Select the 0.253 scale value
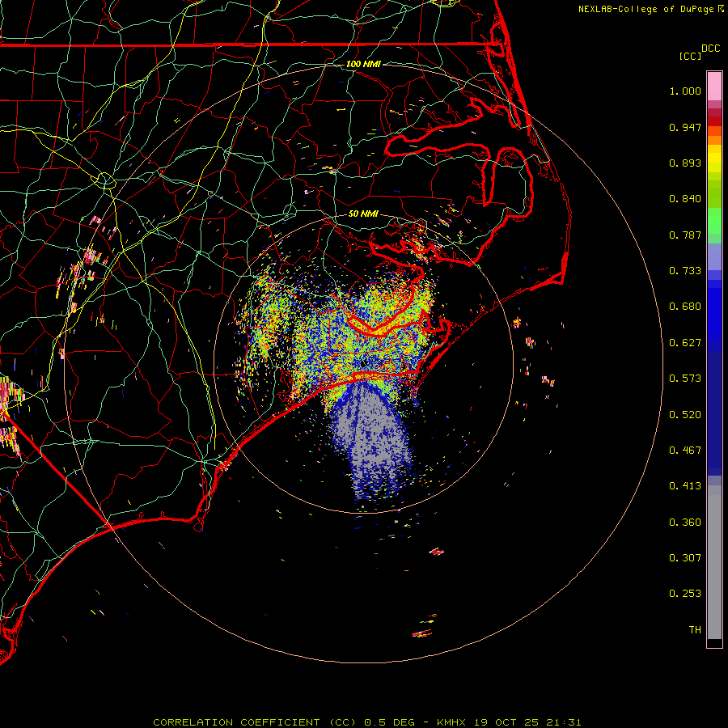Image resolution: width=728 pixels, height=728 pixels. pyautogui.click(x=685, y=594)
